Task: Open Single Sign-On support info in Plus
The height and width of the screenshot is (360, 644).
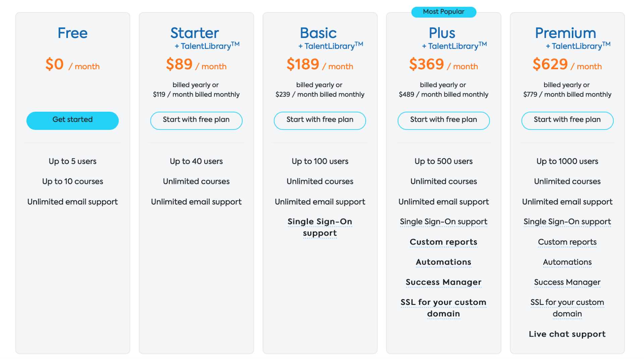Action: point(443,222)
